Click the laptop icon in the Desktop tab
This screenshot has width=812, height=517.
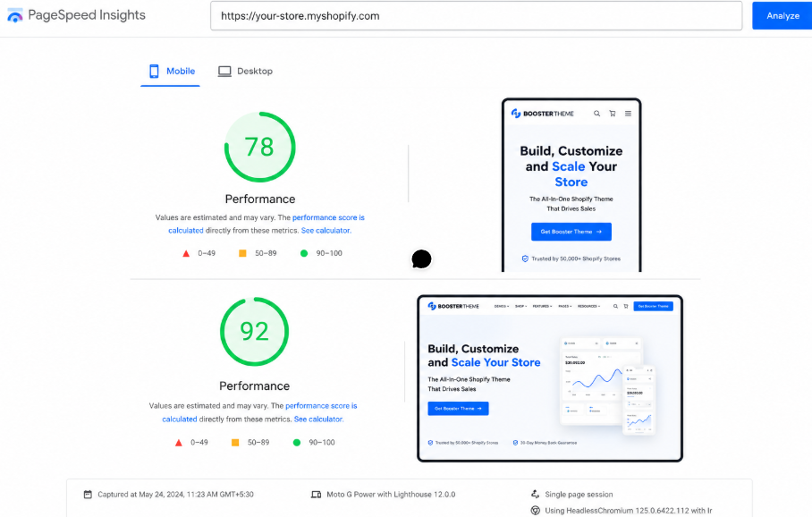224,72
